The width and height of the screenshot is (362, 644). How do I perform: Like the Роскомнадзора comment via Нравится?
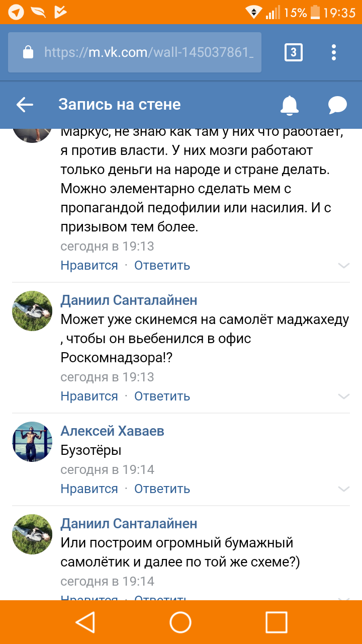(x=89, y=396)
